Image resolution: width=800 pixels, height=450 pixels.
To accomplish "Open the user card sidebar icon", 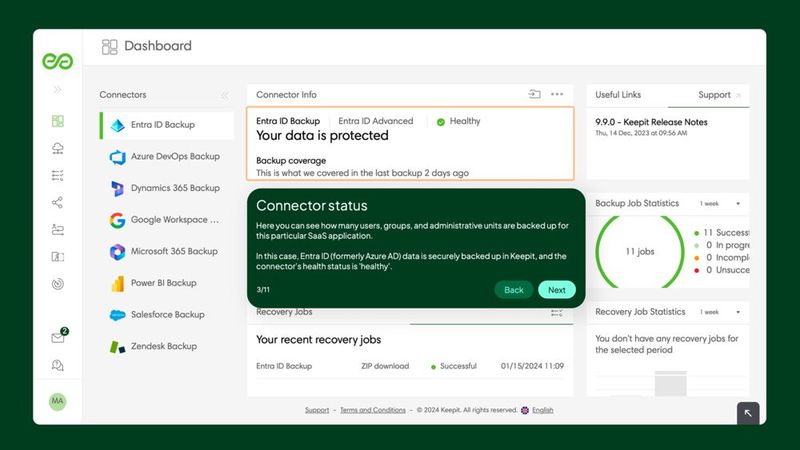I will coord(58,257).
